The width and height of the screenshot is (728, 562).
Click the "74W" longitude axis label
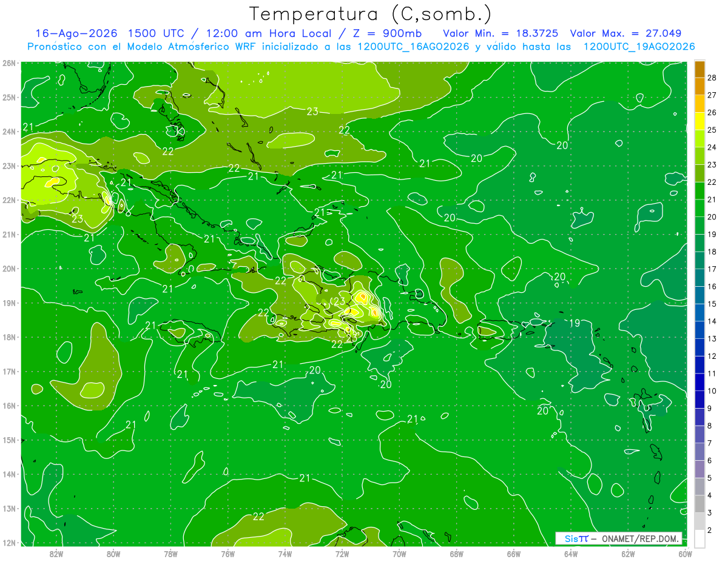[x=285, y=554]
